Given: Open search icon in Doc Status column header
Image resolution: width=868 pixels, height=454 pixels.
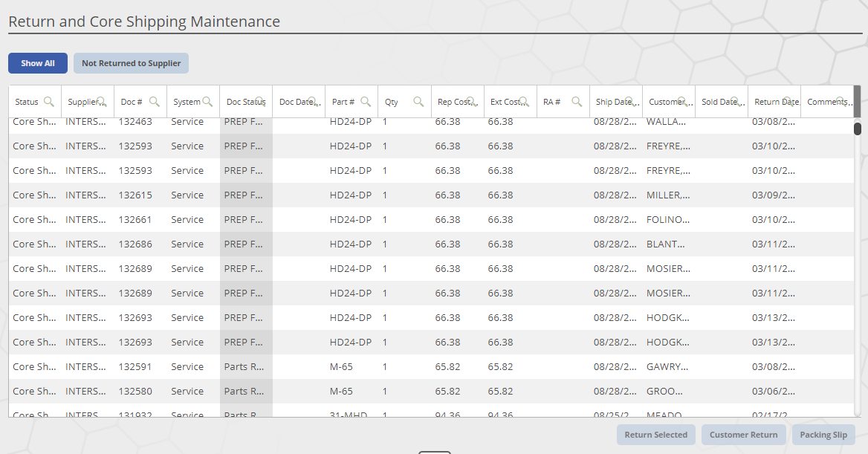Looking at the screenshot, I should [x=260, y=101].
